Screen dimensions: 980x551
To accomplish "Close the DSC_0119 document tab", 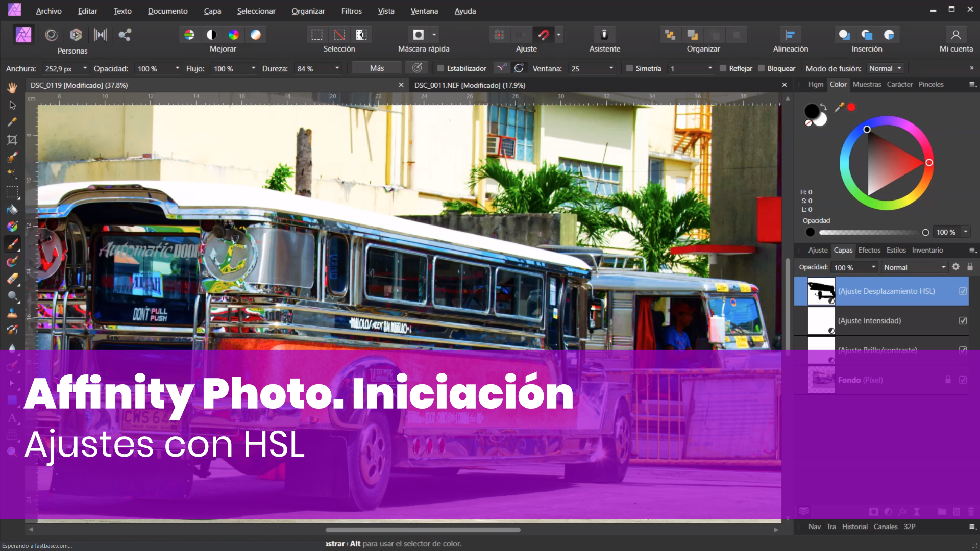I will (401, 85).
